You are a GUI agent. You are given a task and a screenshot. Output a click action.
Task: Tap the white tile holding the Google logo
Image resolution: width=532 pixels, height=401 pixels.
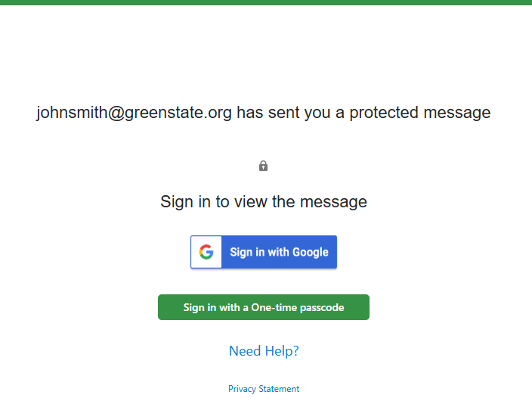click(x=206, y=252)
